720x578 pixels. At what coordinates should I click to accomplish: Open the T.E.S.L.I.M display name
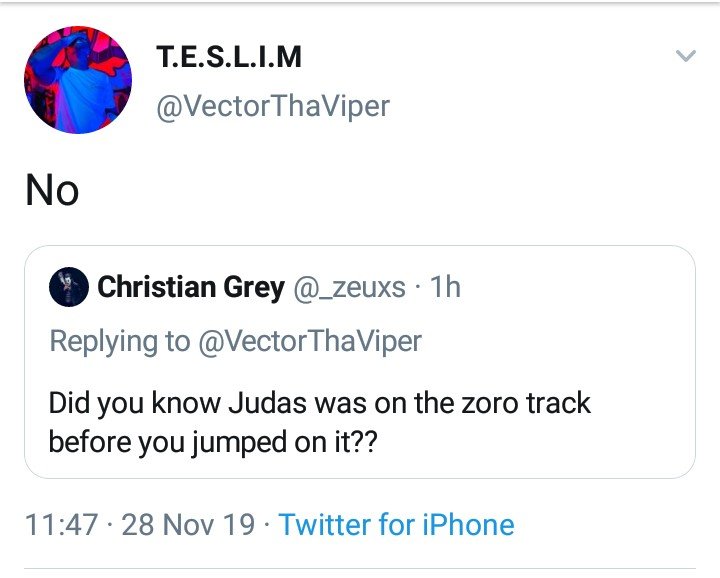[x=229, y=57]
